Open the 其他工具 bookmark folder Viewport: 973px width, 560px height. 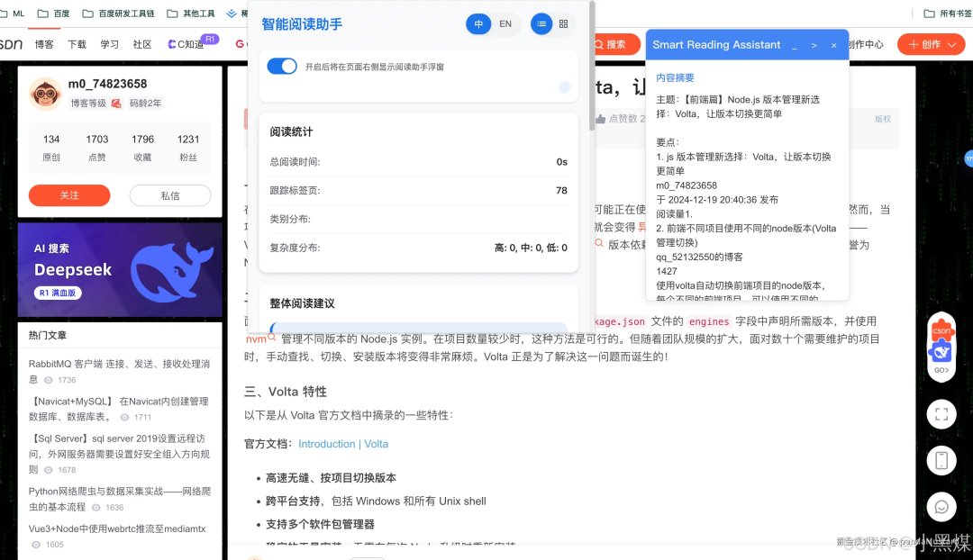click(191, 13)
